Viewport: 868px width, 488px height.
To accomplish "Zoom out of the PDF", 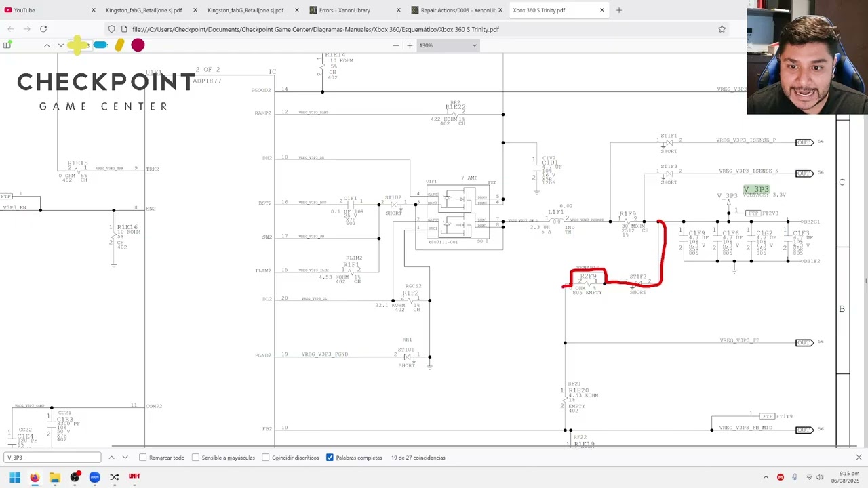I will (396, 45).
